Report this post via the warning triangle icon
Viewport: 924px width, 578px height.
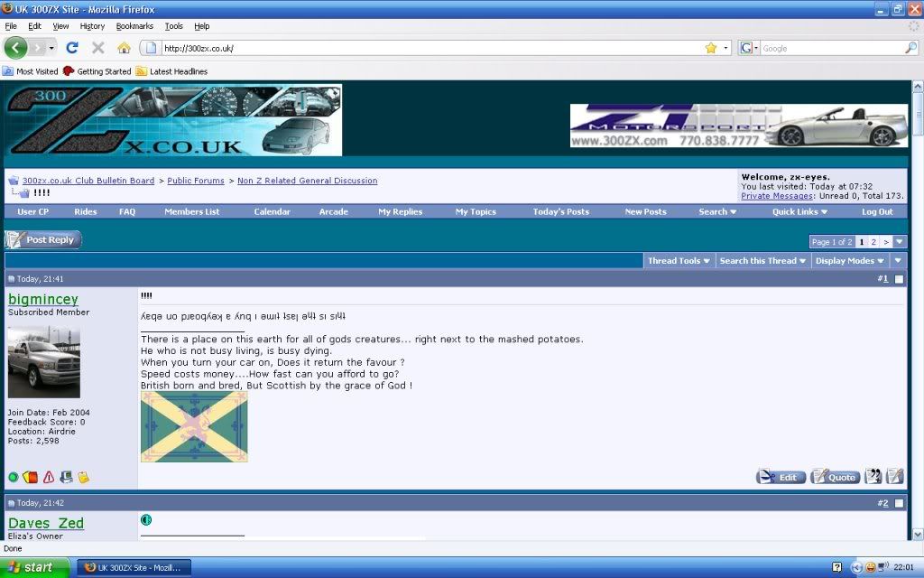(47, 477)
